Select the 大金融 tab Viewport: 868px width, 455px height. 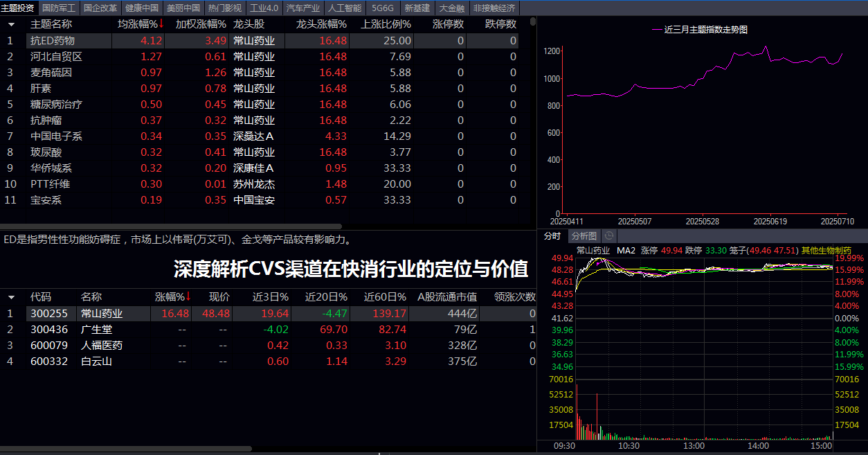click(452, 8)
